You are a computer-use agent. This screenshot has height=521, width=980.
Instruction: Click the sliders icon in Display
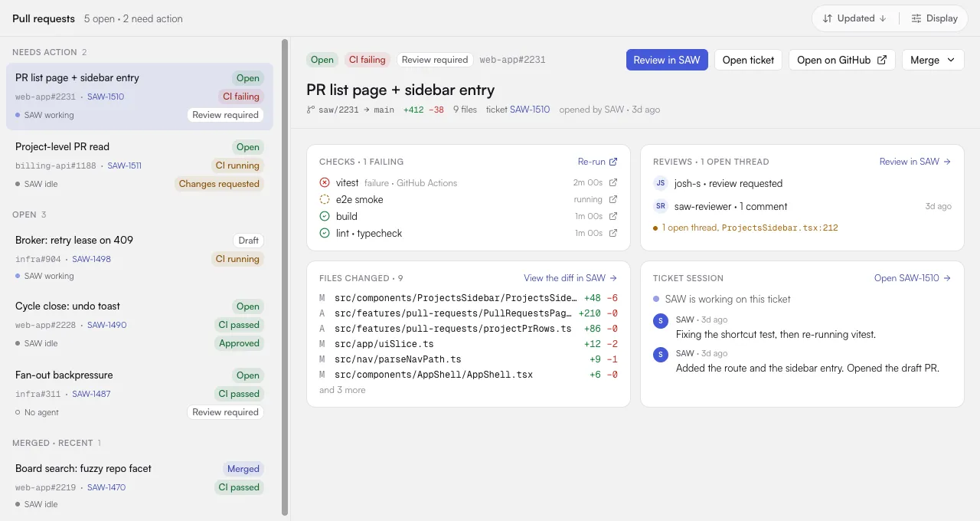(916, 18)
